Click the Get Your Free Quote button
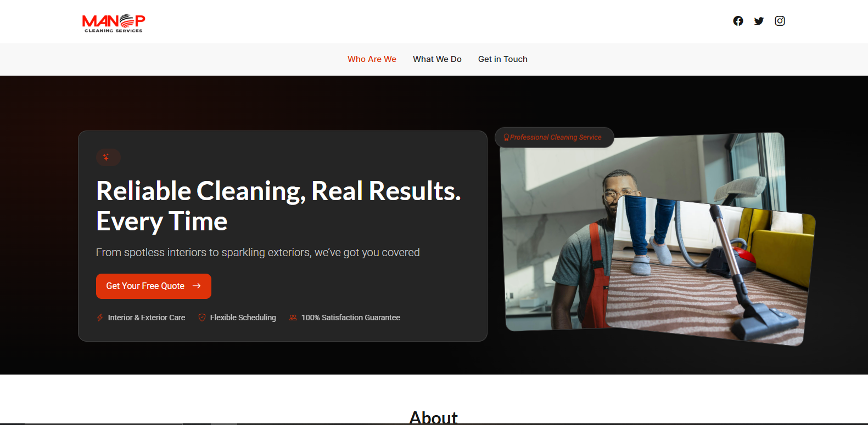 [154, 286]
